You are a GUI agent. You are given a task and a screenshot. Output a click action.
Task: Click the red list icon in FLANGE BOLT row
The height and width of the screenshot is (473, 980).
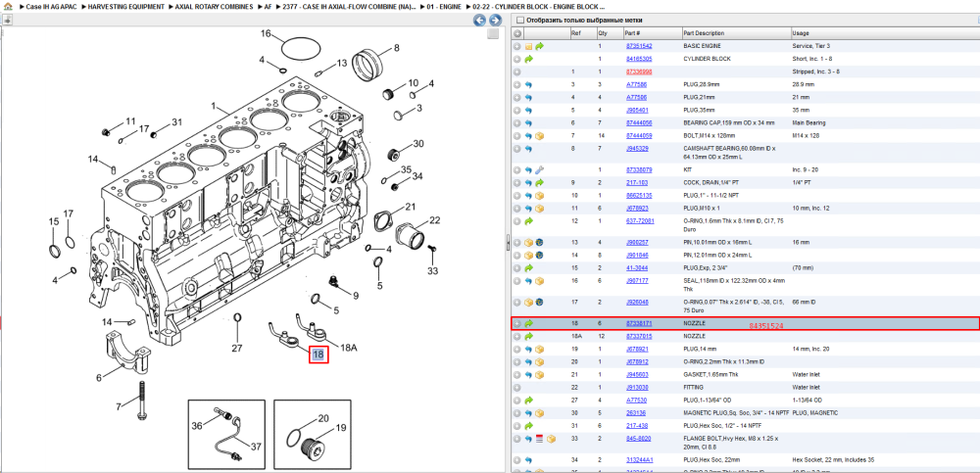539,439
